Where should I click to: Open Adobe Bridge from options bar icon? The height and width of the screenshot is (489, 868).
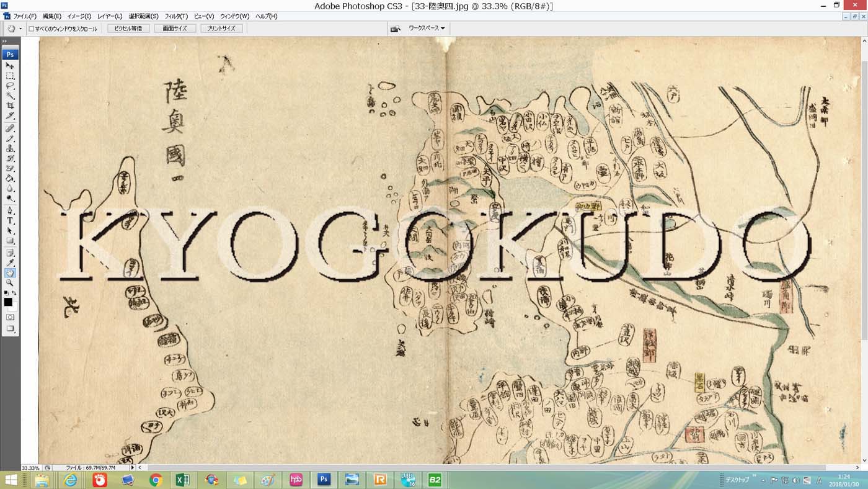(395, 29)
